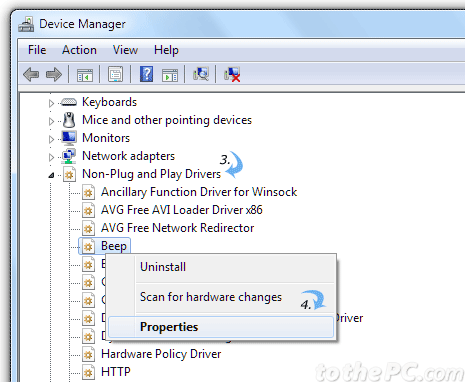Click the AVG Free AVI Loader gear icon
465x382 pixels.
[88, 210]
